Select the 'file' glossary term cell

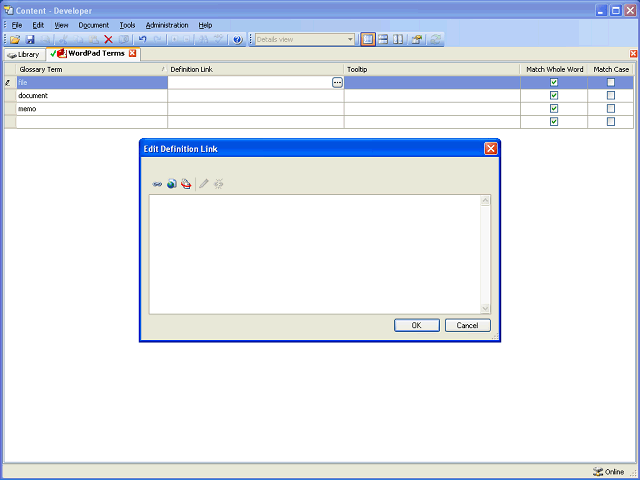point(92,82)
